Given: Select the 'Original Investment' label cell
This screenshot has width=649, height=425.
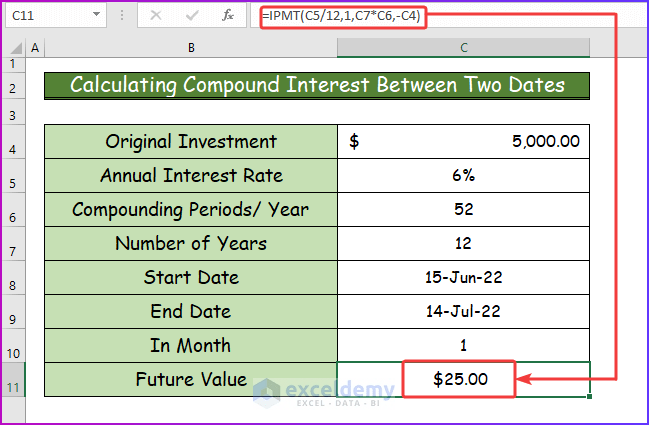Looking at the screenshot, I should [x=191, y=142].
